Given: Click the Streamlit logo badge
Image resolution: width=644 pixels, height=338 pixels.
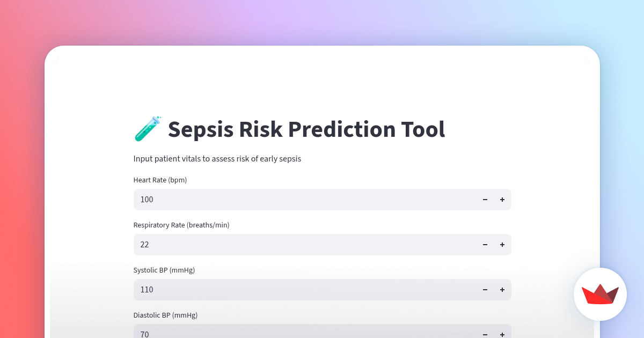Looking at the screenshot, I should [x=600, y=294].
